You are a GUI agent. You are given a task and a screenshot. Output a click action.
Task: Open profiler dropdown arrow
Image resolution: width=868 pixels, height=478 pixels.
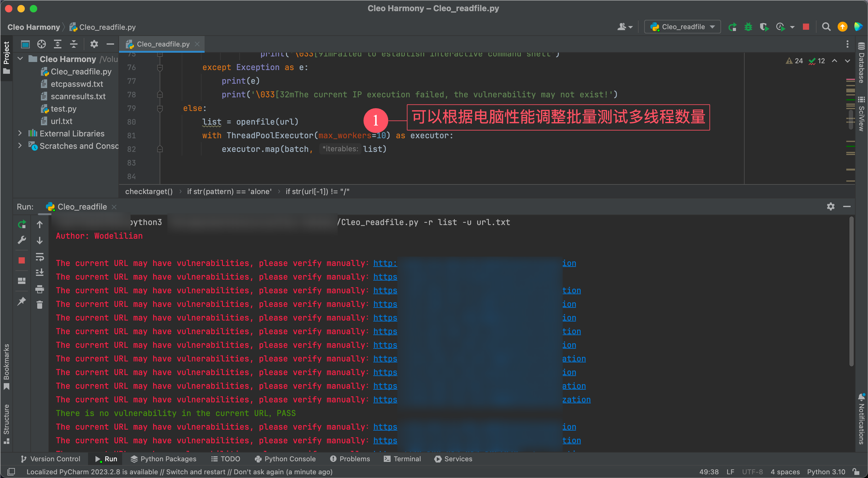point(792,27)
